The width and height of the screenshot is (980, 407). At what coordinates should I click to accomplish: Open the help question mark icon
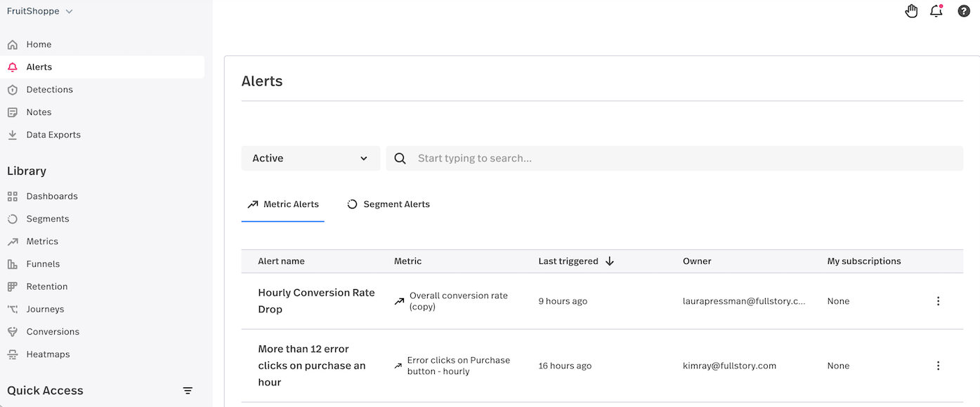[964, 11]
